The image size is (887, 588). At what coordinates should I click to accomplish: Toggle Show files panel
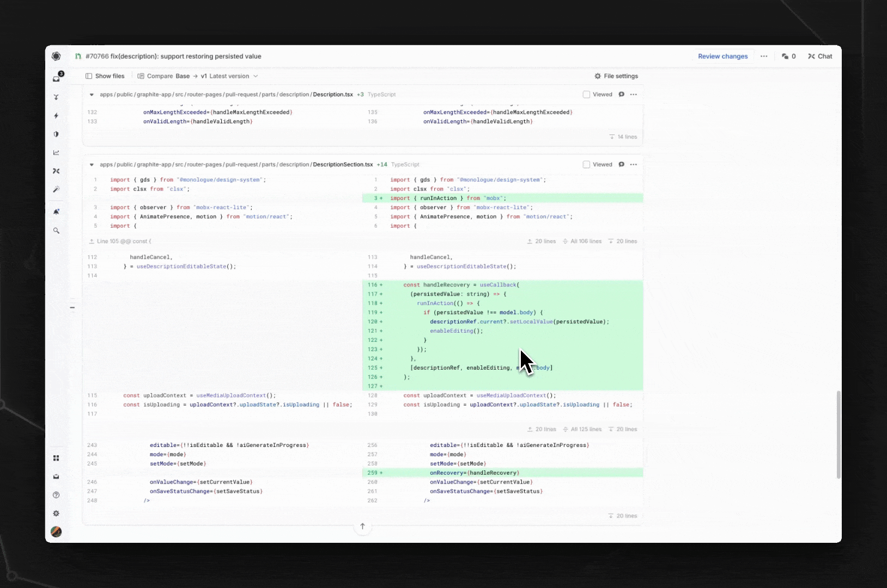coord(105,76)
